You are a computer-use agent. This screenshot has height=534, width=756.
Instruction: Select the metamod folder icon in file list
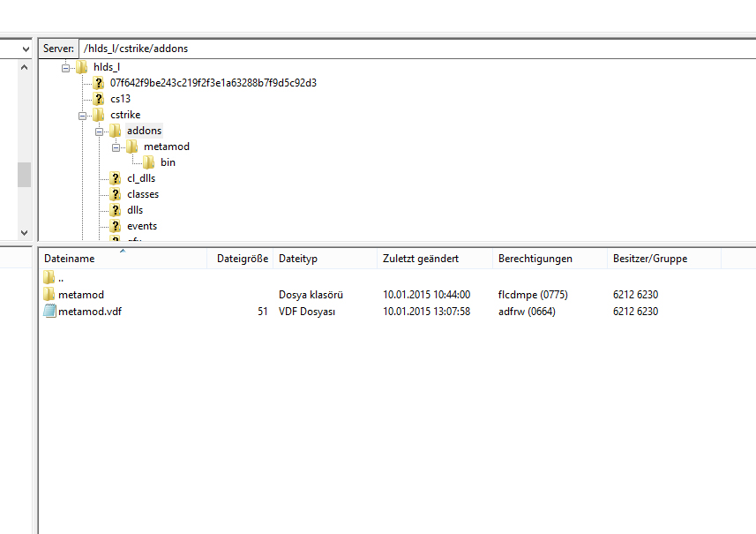[49, 295]
